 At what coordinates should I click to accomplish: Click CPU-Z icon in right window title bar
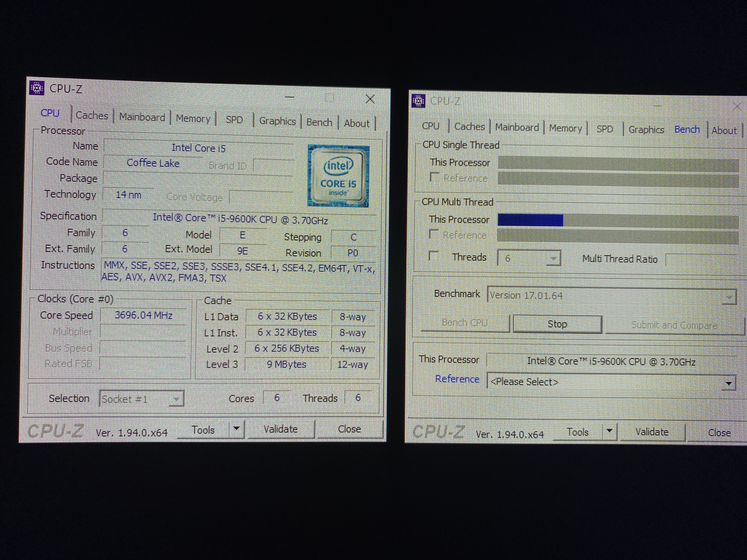coord(418,101)
